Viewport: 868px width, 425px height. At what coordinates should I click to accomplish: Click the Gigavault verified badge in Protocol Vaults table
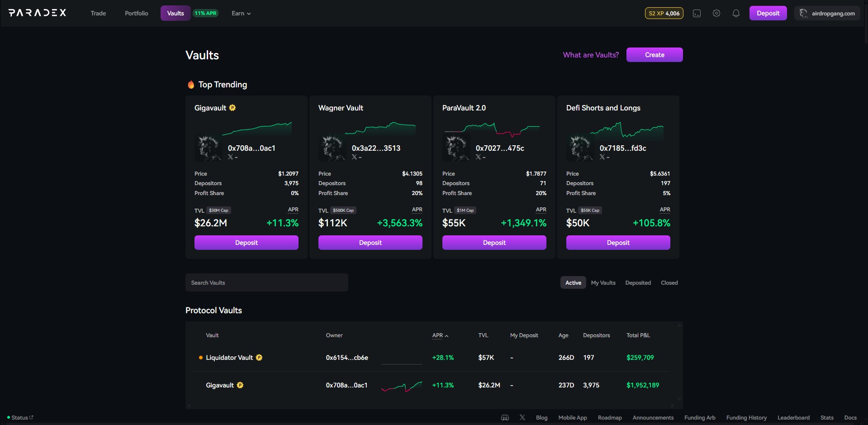pyautogui.click(x=240, y=385)
